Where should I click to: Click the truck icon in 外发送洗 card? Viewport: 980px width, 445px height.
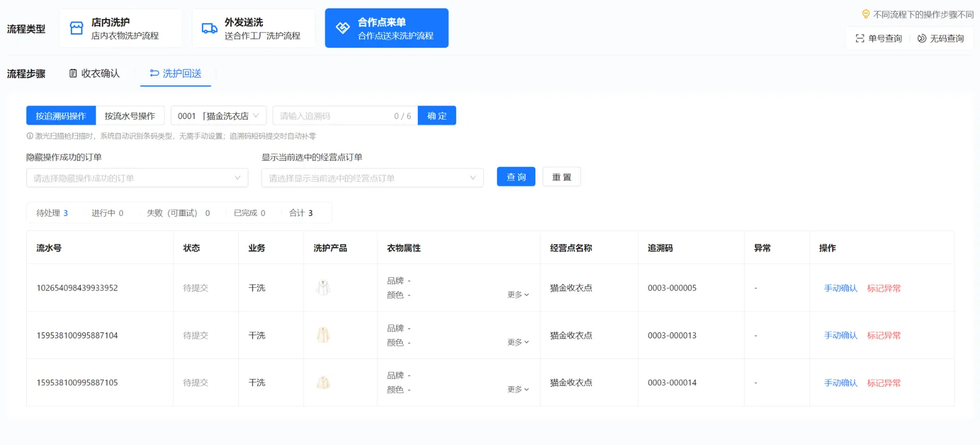tap(209, 28)
